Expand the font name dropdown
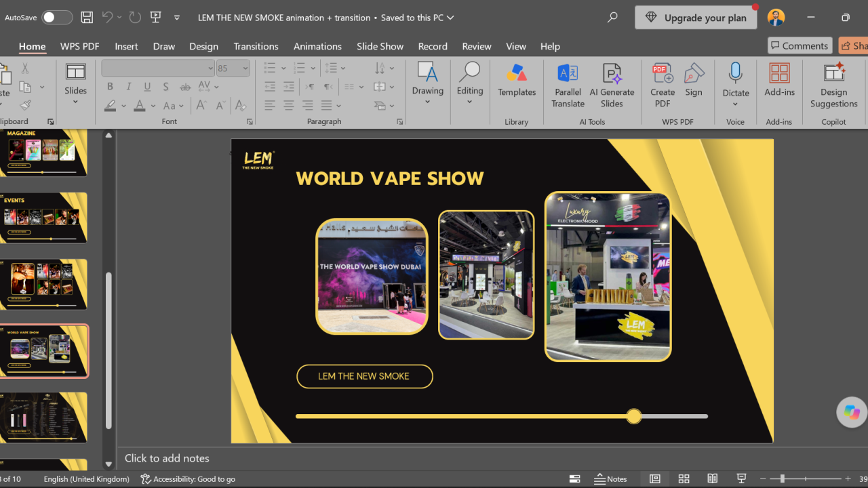This screenshot has height=488, width=868. [210, 68]
